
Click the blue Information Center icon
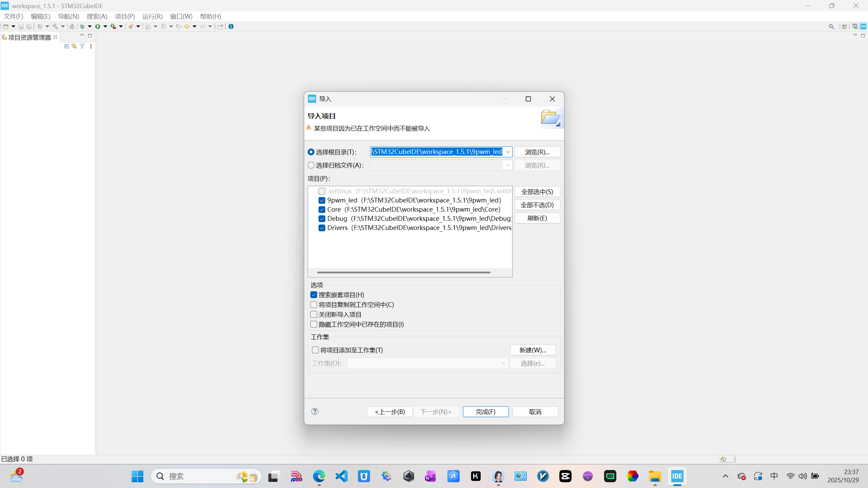click(x=231, y=26)
